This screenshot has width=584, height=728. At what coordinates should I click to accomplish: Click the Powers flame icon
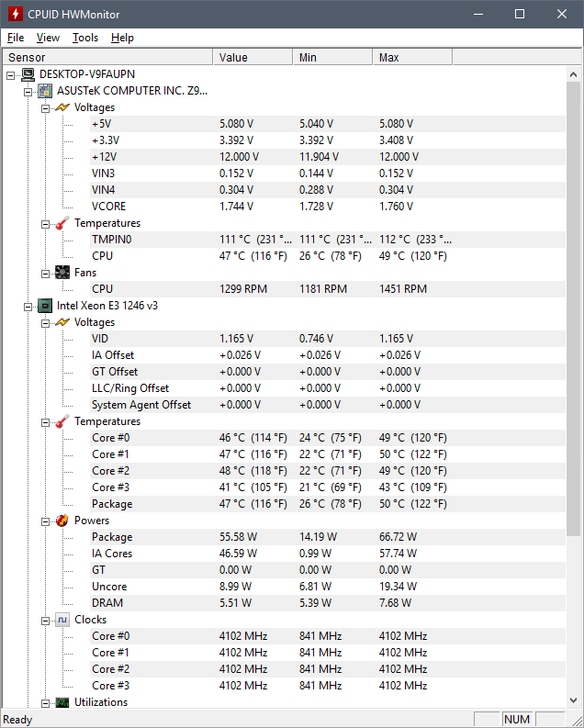(x=62, y=521)
